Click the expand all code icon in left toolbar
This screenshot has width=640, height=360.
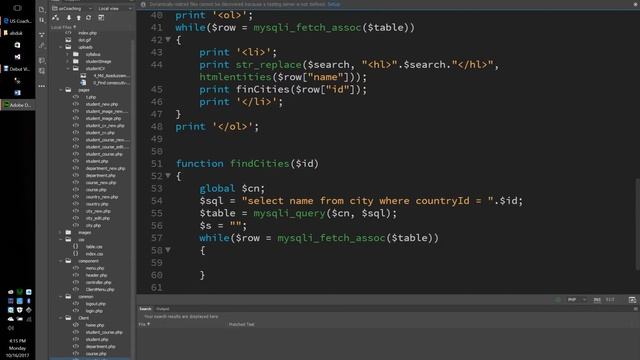42,35
